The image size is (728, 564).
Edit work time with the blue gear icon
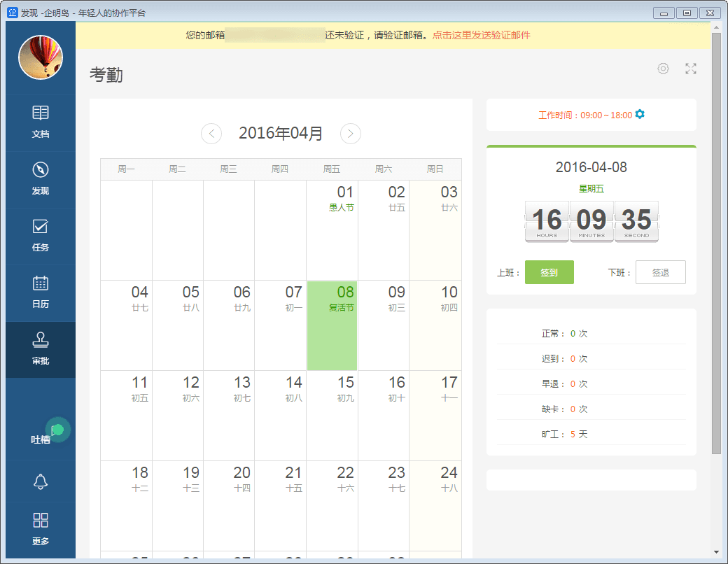640,114
